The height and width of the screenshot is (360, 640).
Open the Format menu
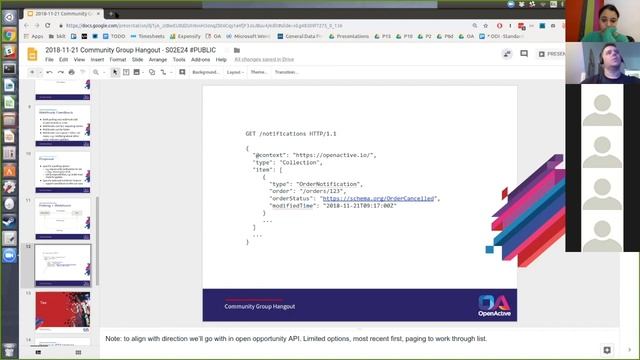tap(118, 60)
